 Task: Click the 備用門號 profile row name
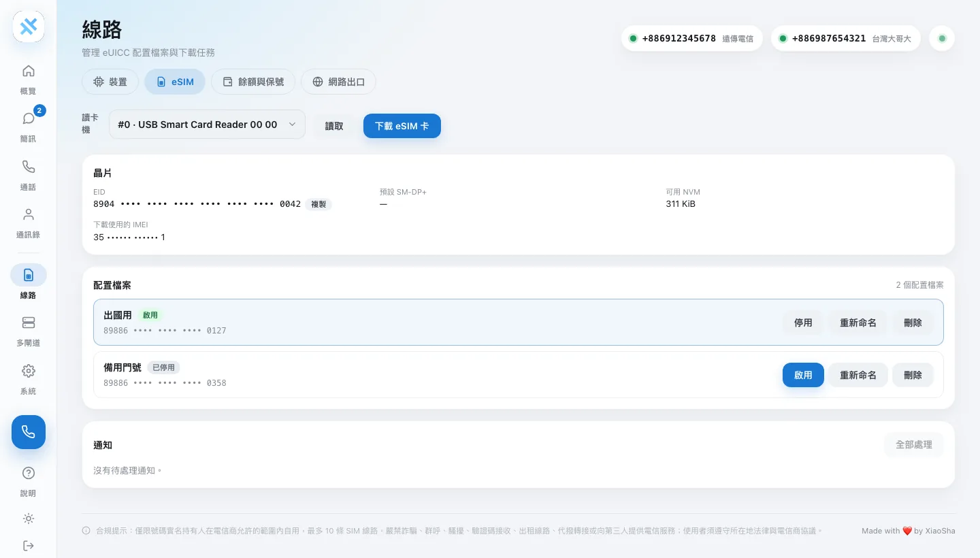(x=122, y=367)
